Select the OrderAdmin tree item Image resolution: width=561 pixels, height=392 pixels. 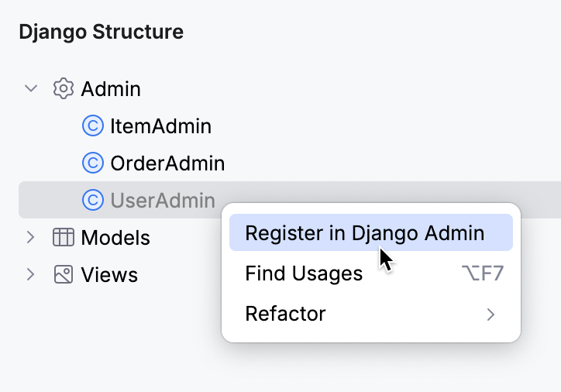(x=167, y=163)
